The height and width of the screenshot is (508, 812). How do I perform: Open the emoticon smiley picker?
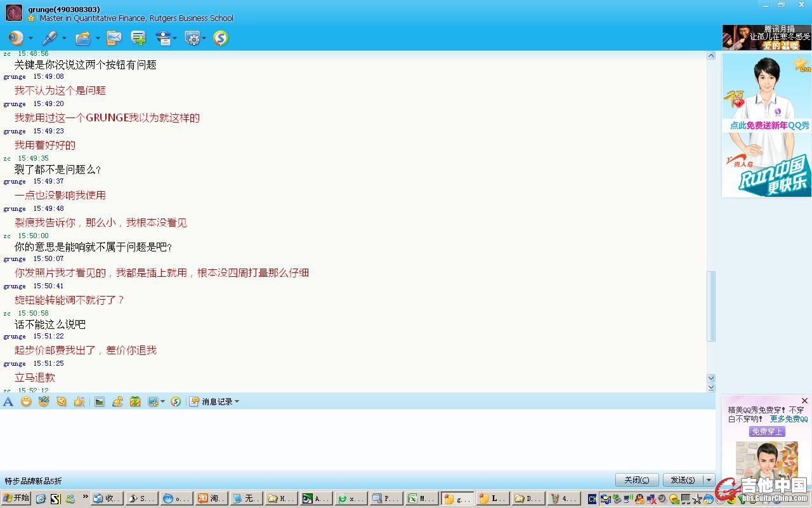tap(26, 401)
